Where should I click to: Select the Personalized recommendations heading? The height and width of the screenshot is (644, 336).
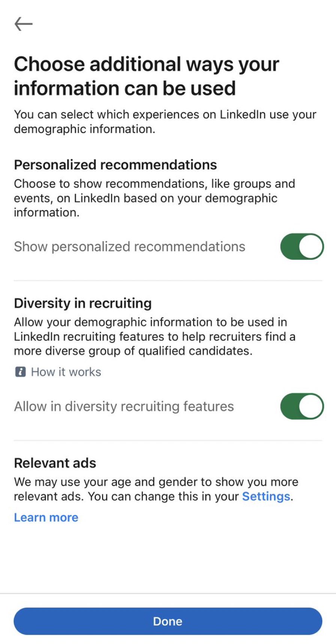115,165
